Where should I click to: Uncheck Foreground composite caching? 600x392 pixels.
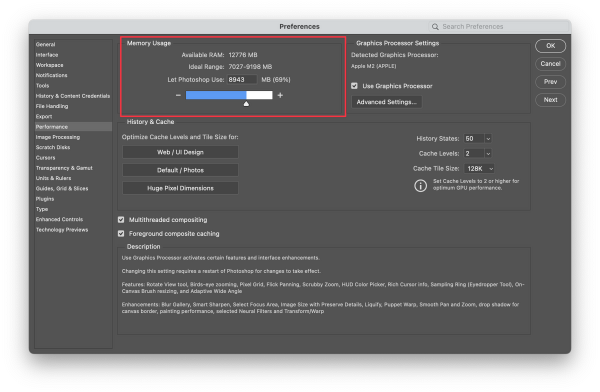121,233
